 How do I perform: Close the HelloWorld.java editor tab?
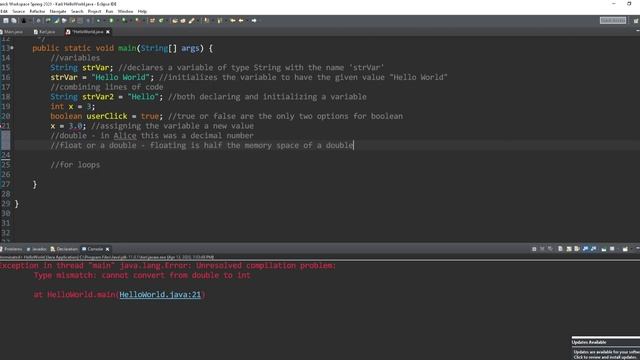pyautogui.click(x=108, y=32)
